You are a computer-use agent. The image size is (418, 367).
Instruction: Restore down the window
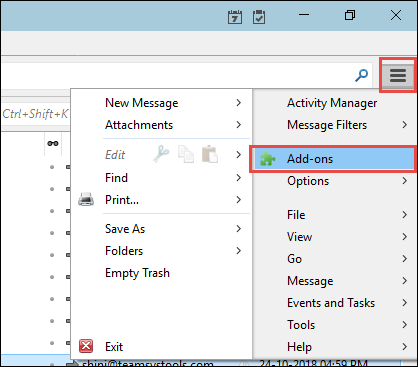tap(350, 15)
